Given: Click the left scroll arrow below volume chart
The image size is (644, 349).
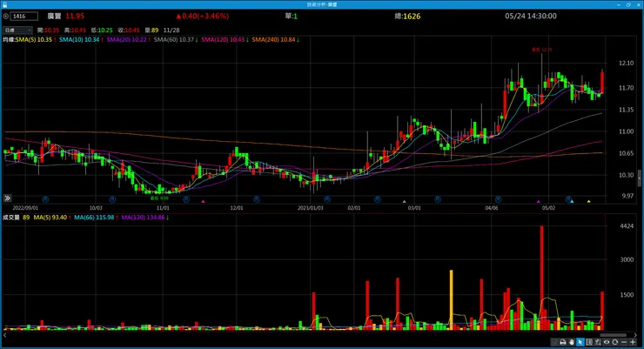Looking at the screenshot, I should [4, 335].
